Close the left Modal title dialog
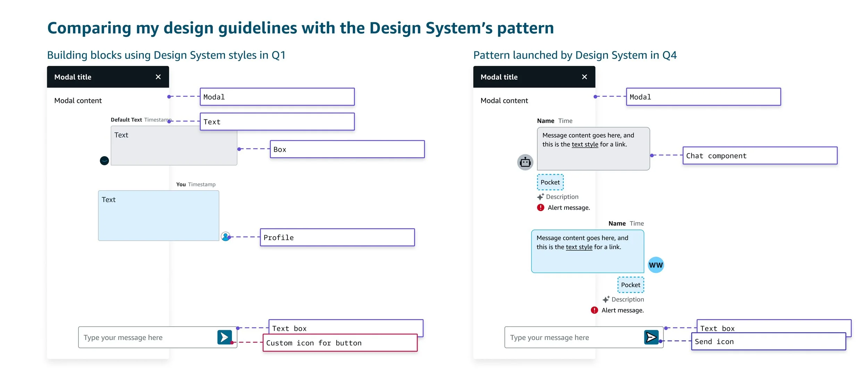 click(x=158, y=77)
